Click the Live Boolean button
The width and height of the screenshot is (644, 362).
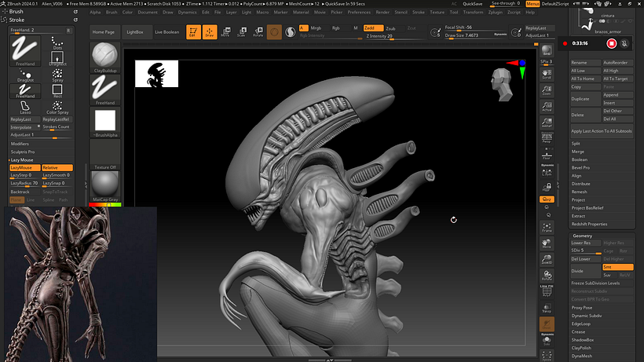166,32
